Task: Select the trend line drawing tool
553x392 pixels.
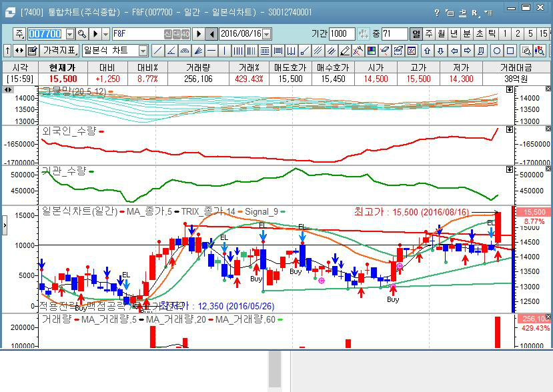Action: pyautogui.click(x=157, y=51)
